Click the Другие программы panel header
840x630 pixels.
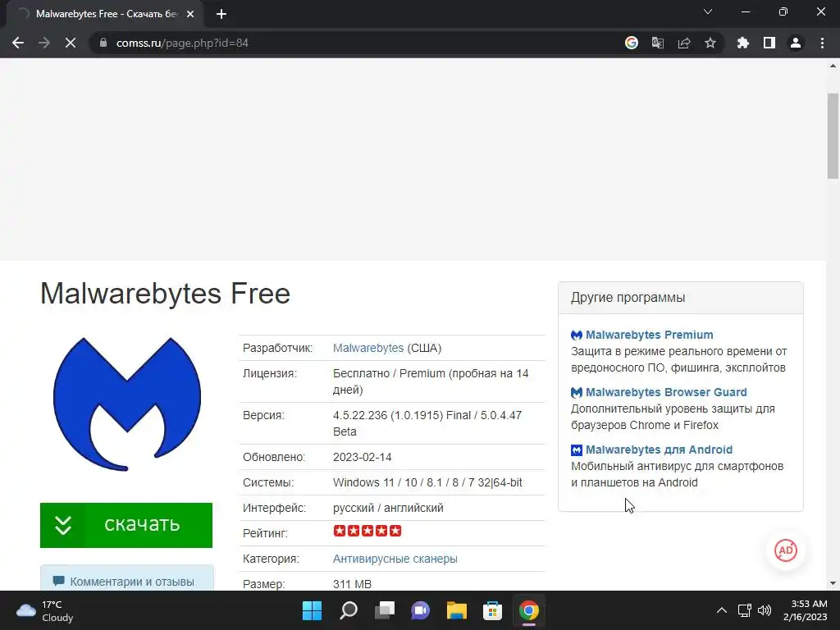[x=680, y=298]
